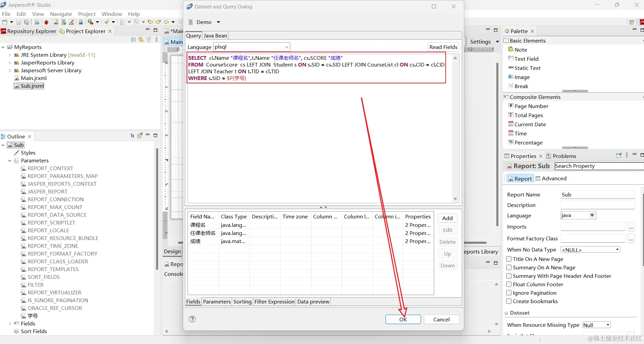This screenshot has width=644, height=344.
Task: Switch to Repository Explorer tab
Action: pos(29,31)
